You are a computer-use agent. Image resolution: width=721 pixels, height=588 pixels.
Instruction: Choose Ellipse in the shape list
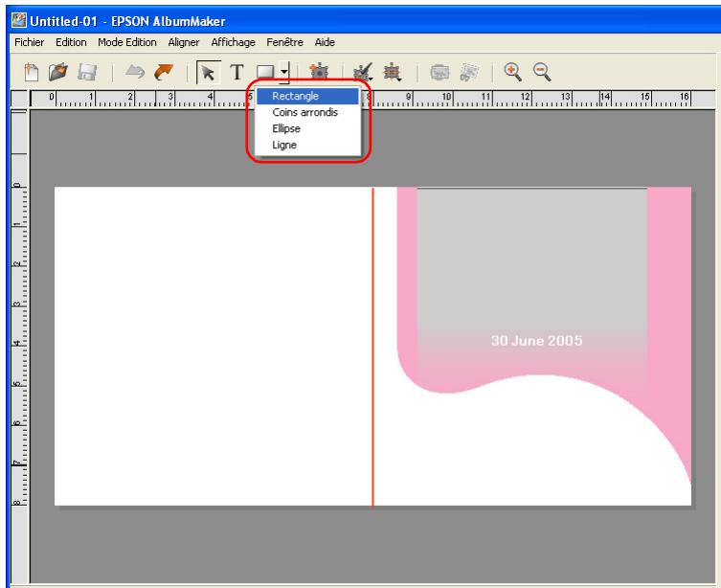pyautogui.click(x=307, y=128)
